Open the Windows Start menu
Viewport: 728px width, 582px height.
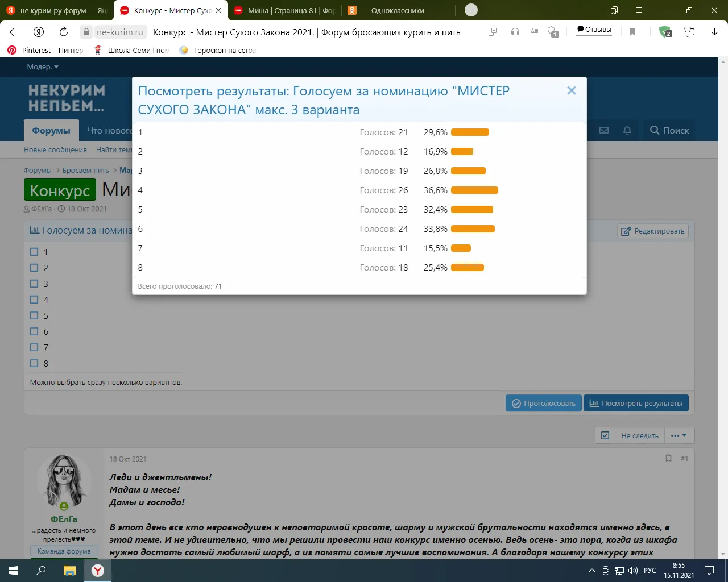14,571
